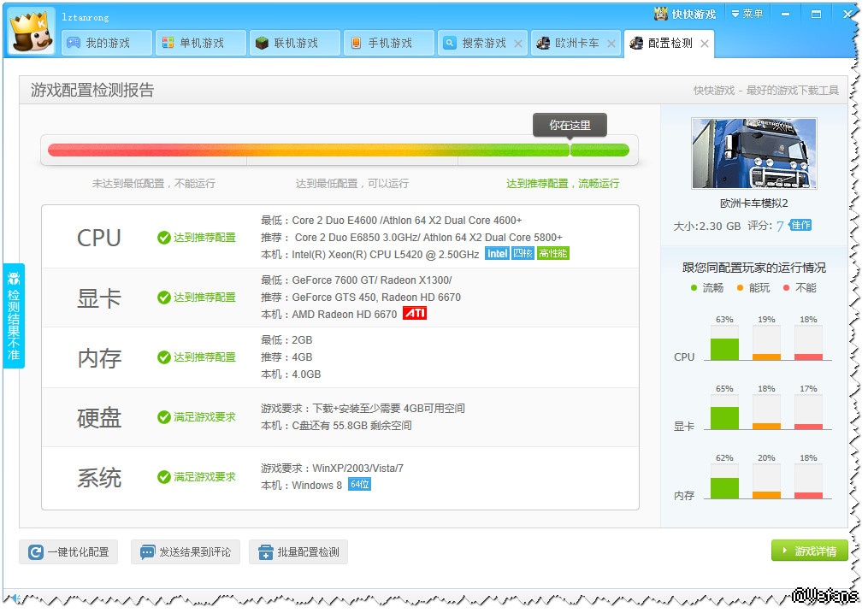The width and height of the screenshot is (868, 613).
Task: Click the 内存 green check icon
Action: click(x=164, y=357)
